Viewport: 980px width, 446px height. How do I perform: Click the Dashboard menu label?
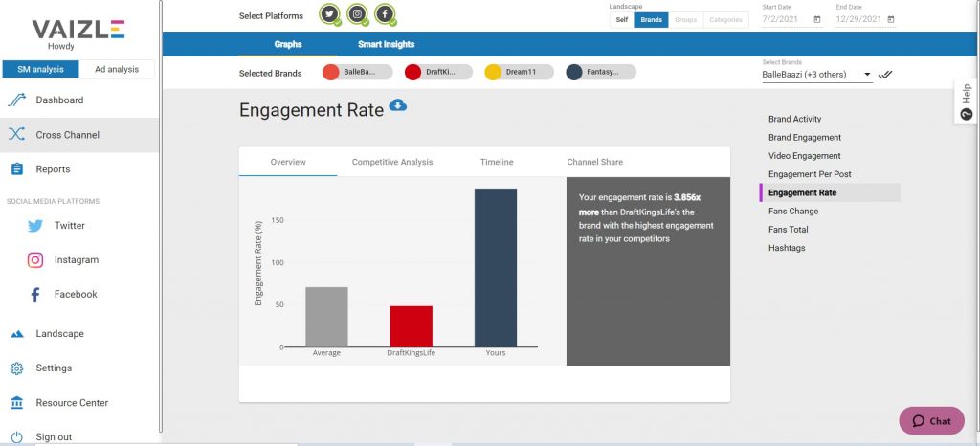coord(59,100)
